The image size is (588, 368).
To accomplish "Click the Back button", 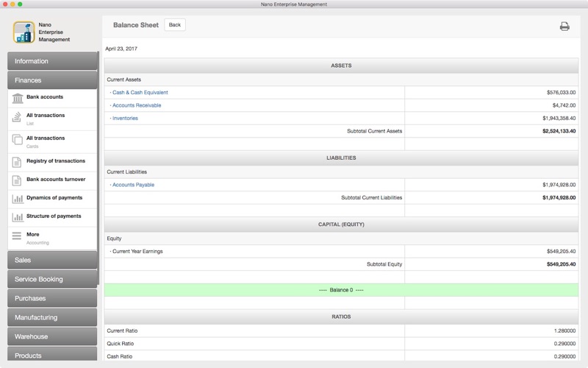I will [x=175, y=25].
